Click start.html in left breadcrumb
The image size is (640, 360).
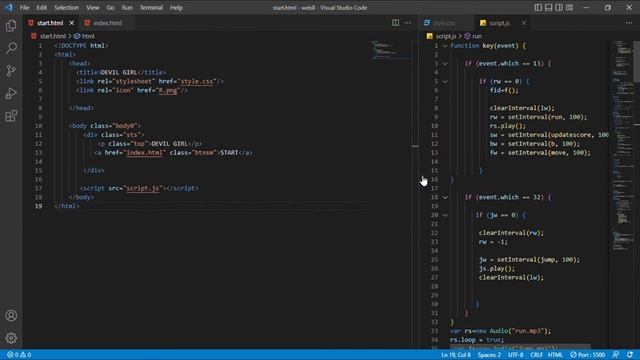(53, 36)
